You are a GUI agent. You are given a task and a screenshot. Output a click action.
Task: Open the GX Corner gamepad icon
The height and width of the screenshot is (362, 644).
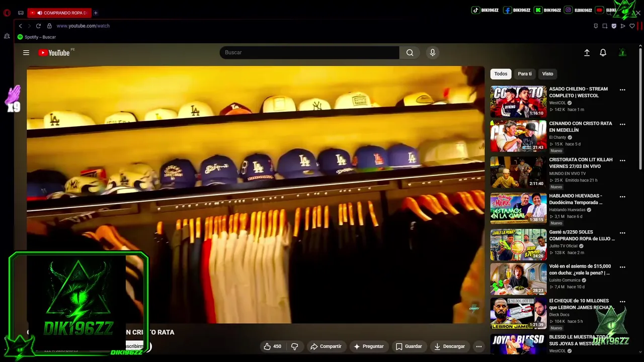21,13
